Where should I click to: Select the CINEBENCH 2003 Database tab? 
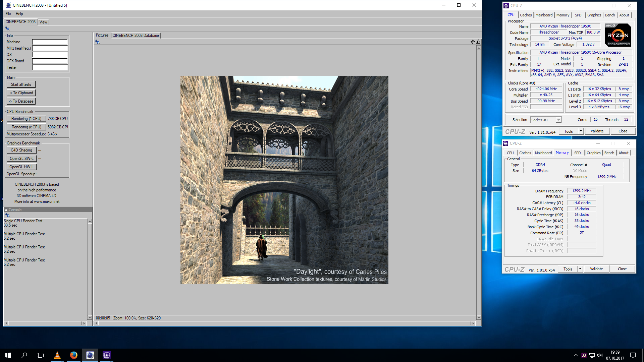(136, 36)
